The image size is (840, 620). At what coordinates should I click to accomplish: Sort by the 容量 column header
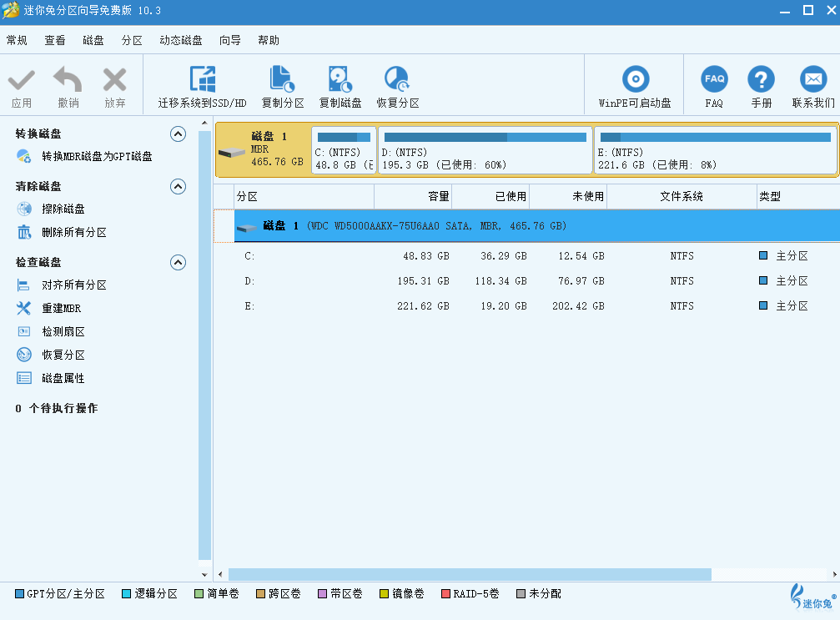pyautogui.click(x=413, y=197)
